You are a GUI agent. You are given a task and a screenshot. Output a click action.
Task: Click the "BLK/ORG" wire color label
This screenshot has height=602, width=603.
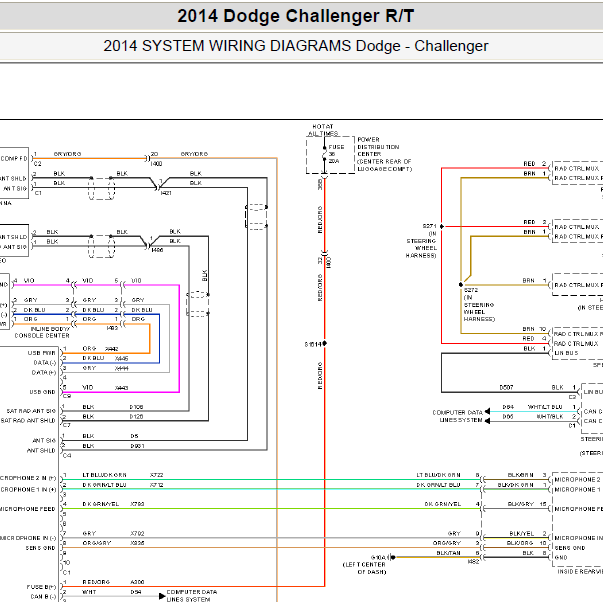[520, 543]
